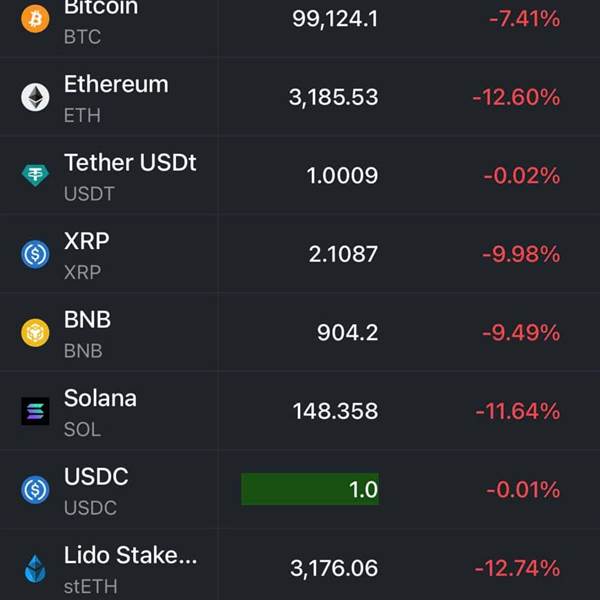Open the truncated Lido Stake... name
The image size is (600, 600).
[x=130, y=556]
